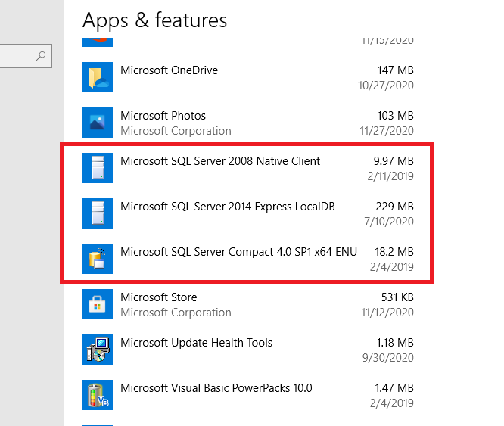Click the search magnifier icon
Screen dimensions: 504x426
[42, 55]
